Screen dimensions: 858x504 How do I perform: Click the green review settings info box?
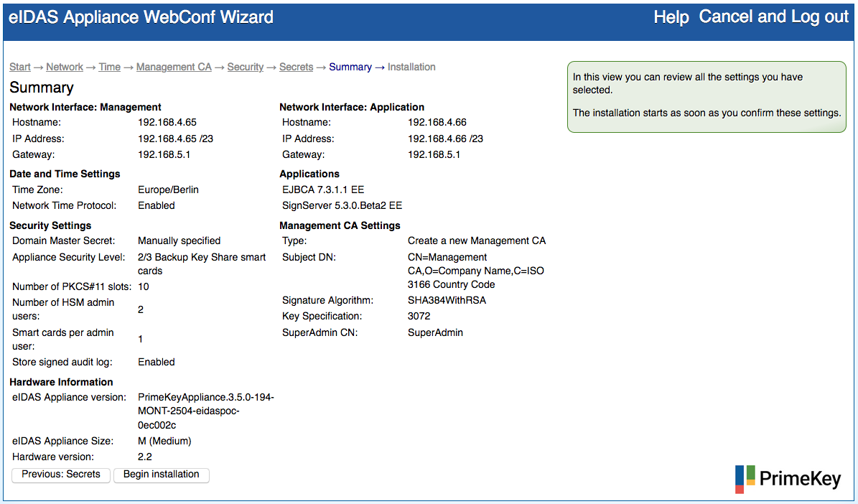point(707,96)
